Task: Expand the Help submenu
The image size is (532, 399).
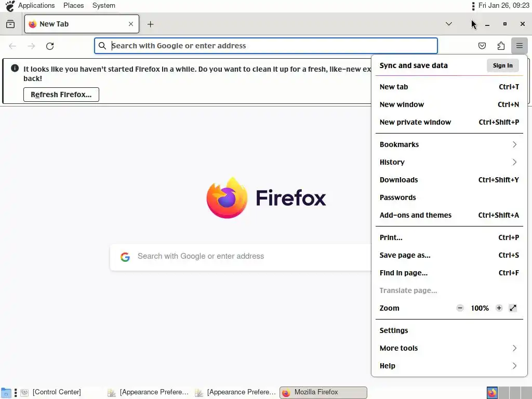Action: (x=449, y=366)
